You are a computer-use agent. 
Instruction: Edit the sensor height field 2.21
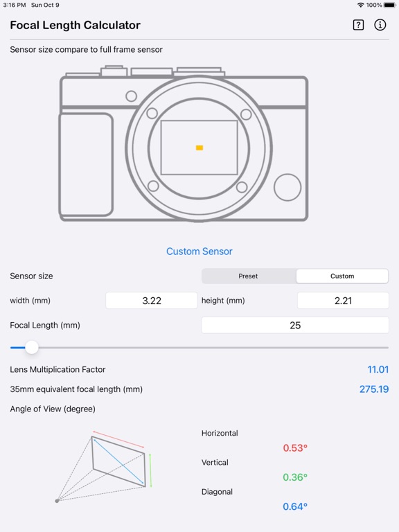[343, 301]
